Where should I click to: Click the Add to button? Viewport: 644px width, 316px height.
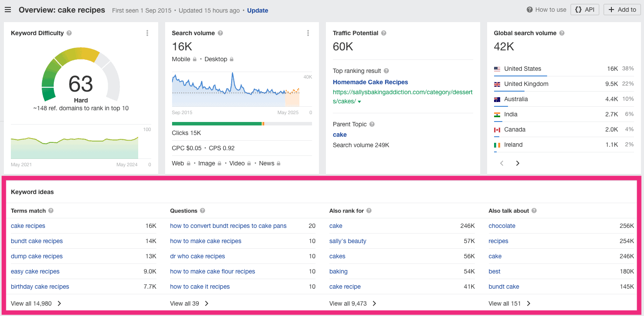click(x=622, y=10)
